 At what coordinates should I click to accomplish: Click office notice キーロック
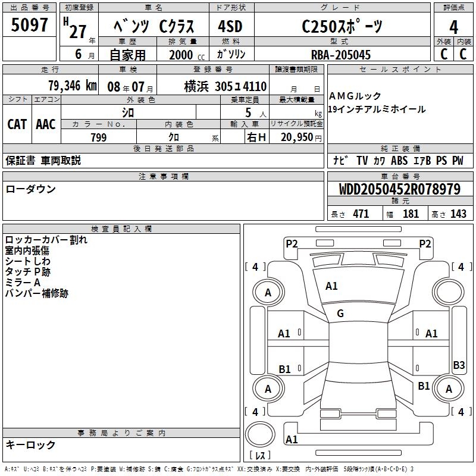point(30,444)
